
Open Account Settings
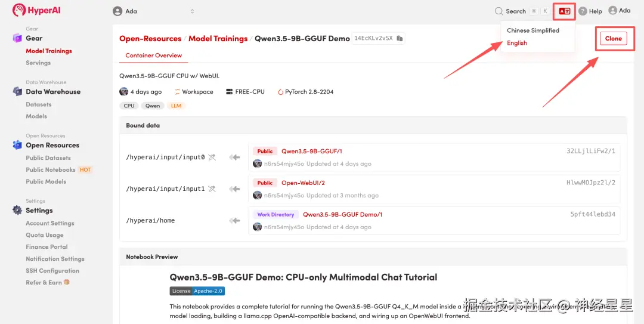point(50,223)
